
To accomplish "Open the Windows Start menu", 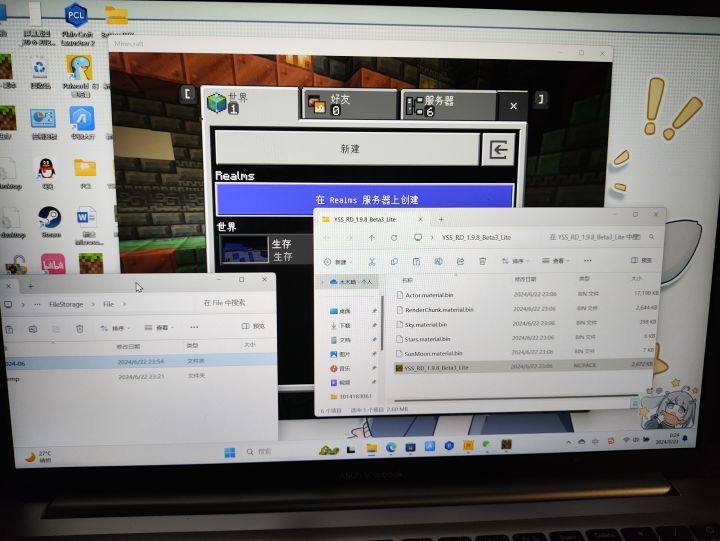I will 230,452.
